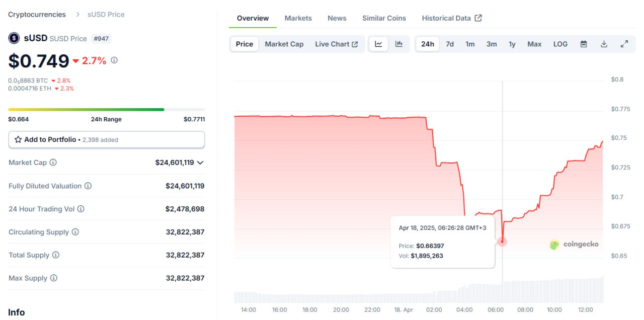Click info icon beside Circulating Supply
Screen dimensions: 644x320
point(75,232)
